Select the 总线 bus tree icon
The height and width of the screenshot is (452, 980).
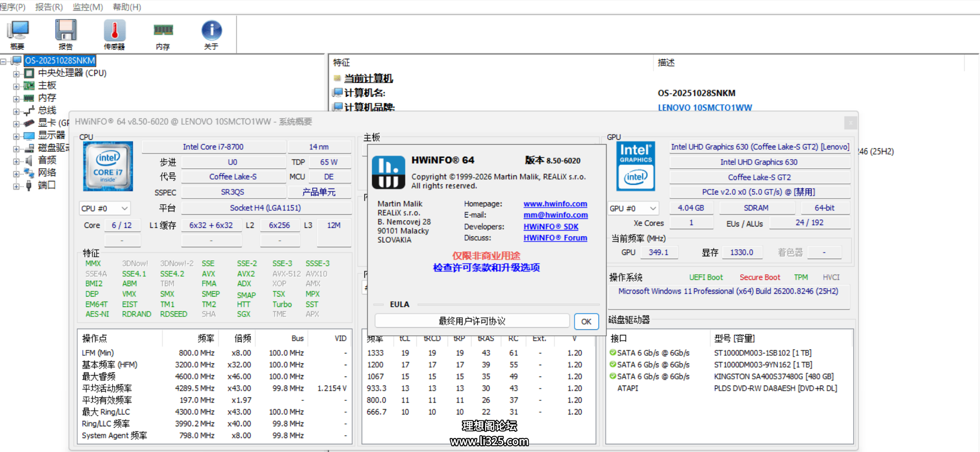click(x=29, y=110)
